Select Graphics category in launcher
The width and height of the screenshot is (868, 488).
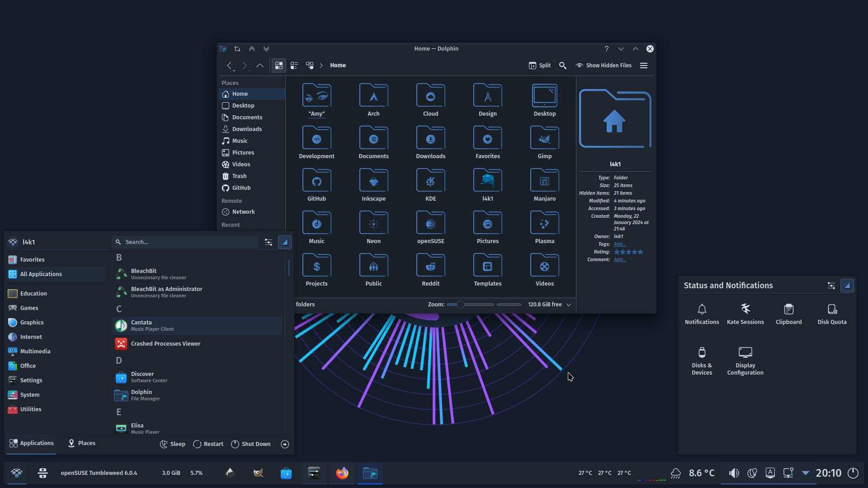tap(57, 323)
